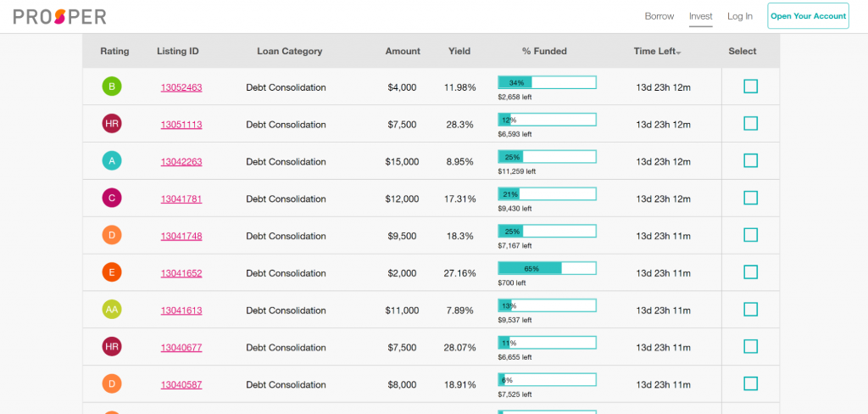Click the D rating badge for listing 13040587
Image resolution: width=868 pixels, height=414 pixels.
pos(112,383)
